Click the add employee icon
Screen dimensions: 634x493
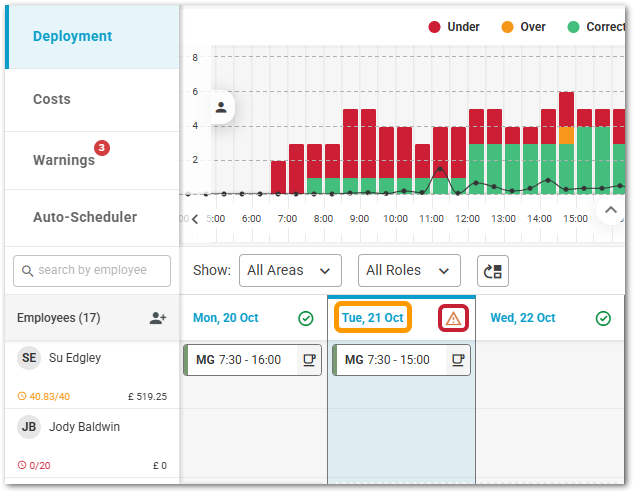157,318
